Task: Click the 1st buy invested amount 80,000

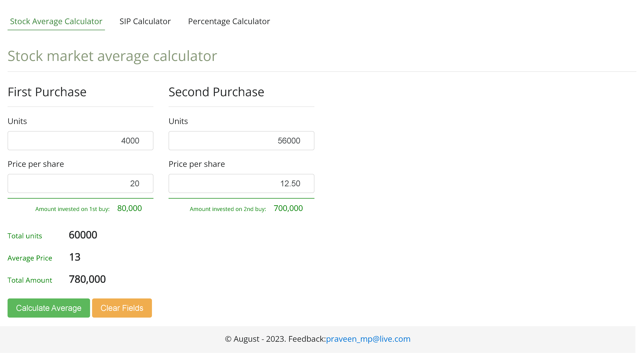Action: [129, 208]
